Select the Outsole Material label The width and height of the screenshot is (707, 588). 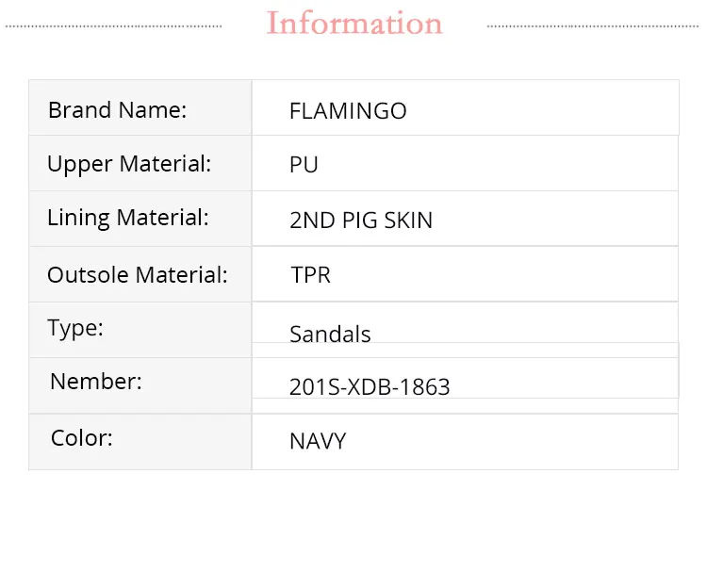tap(138, 275)
